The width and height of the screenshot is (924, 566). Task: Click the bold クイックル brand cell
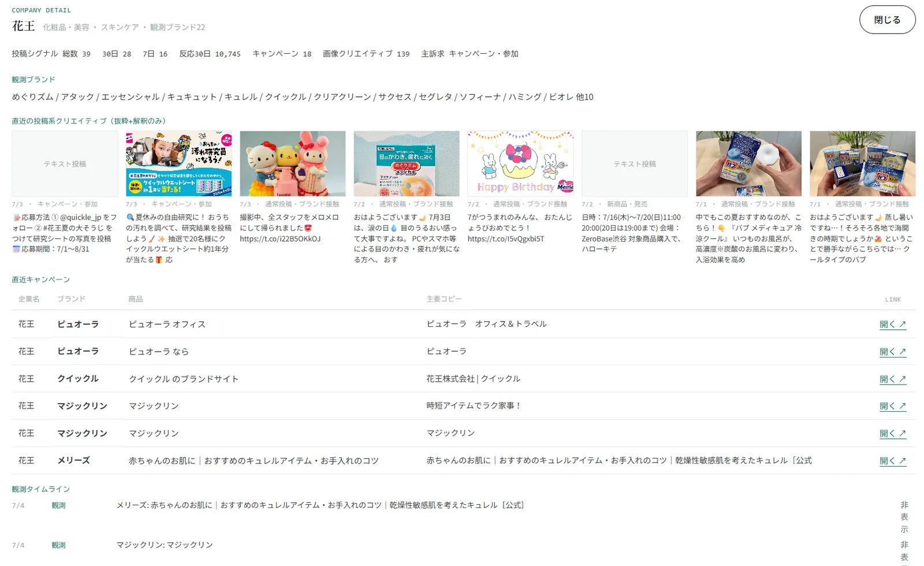pos(78,379)
